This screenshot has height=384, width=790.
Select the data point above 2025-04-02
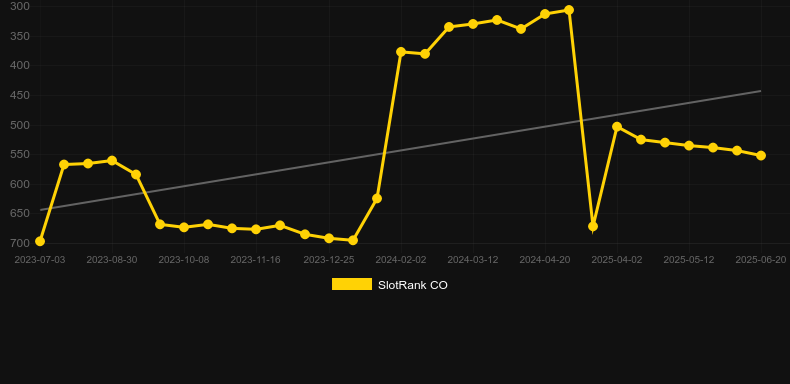tap(617, 126)
